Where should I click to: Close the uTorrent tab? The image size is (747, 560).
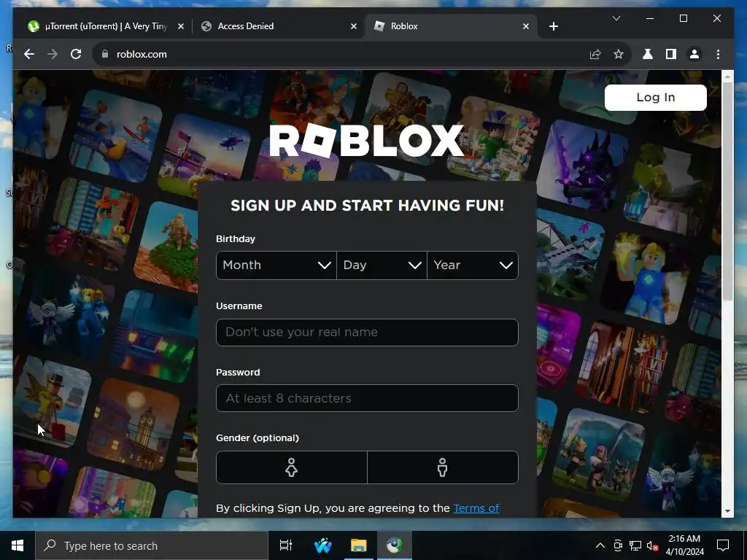[181, 26]
